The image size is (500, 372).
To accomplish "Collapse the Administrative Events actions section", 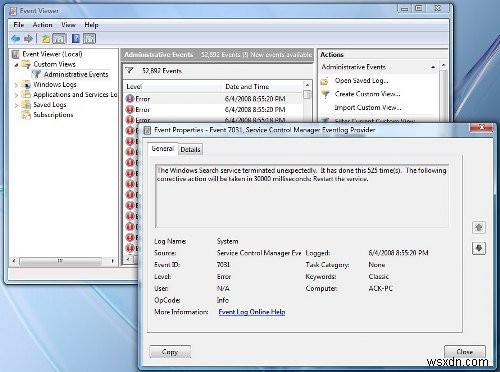I will [x=433, y=67].
